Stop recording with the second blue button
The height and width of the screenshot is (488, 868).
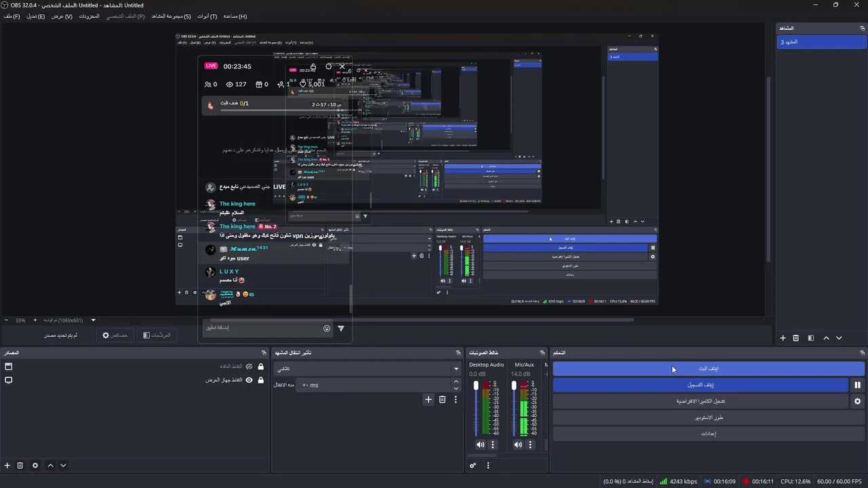(x=701, y=385)
